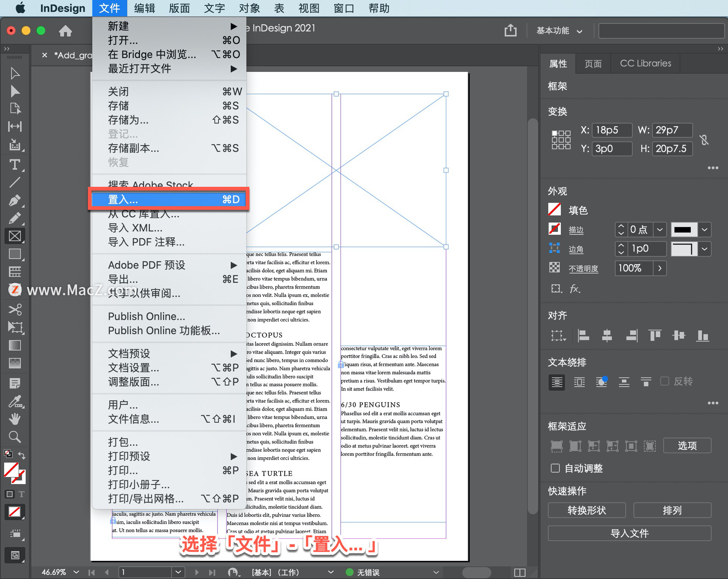Viewport: 728px width, 579px height.
Task: Select wrap around bounding box option
Action: (x=579, y=382)
